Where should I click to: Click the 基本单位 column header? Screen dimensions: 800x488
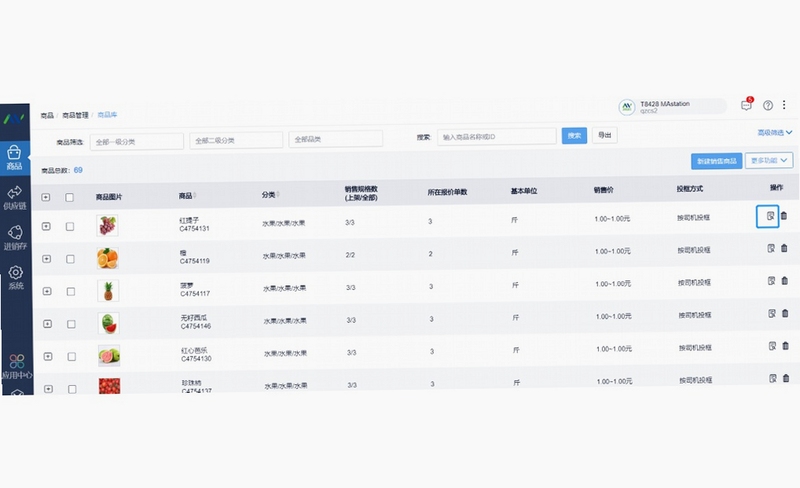click(x=523, y=191)
